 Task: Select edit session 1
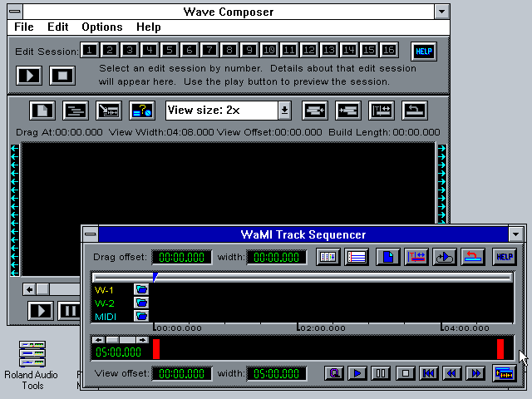(90, 50)
